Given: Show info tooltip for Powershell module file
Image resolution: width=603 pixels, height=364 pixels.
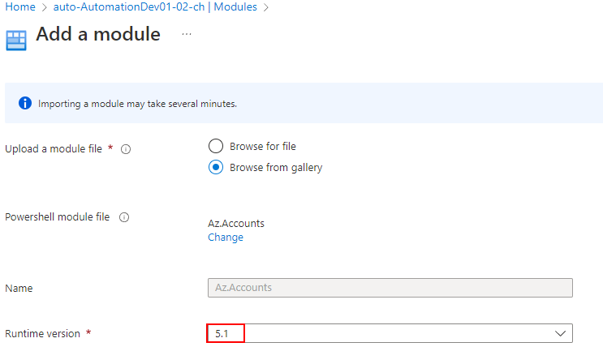Looking at the screenshot, I should (124, 217).
